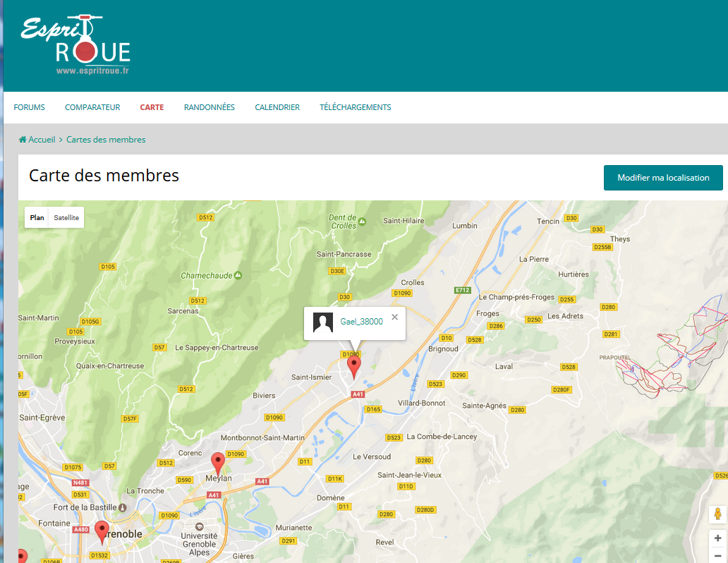Image resolution: width=728 pixels, height=563 pixels.
Task: Select the CARTE menu item
Action: point(152,107)
